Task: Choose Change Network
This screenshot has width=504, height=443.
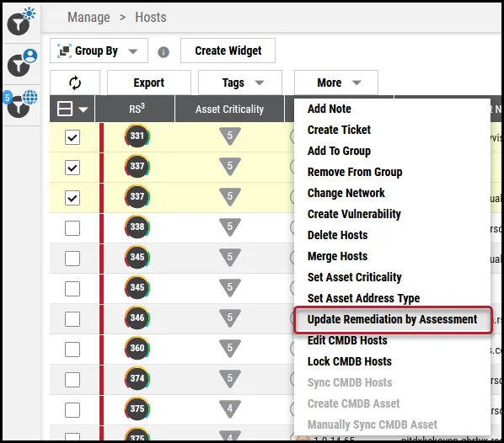Action: click(x=346, y=193)
